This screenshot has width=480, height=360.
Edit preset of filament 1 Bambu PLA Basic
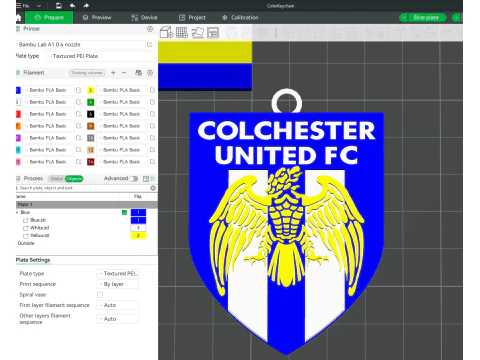pyautogui.click(x=79, y=90)
